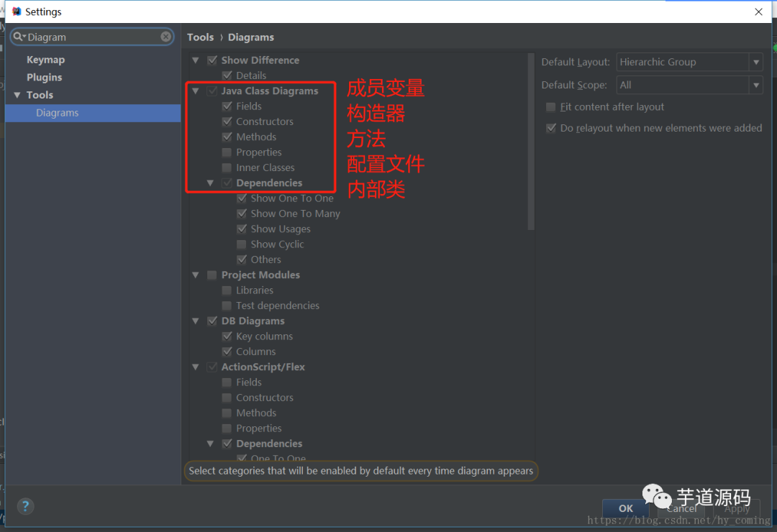The height and width of the screenshot is (532, 777).
Task: Uncheck Methods under Java Class Diagrams
Action: (227, 137)
